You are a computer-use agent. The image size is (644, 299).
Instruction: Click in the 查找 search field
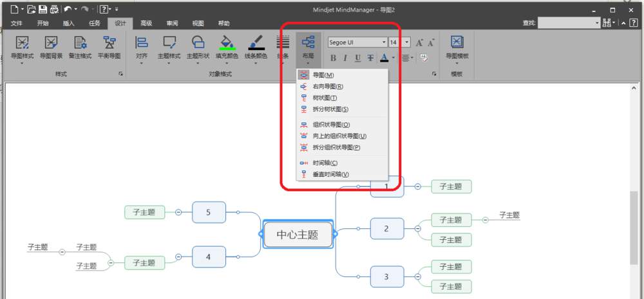tap(569, 23)
